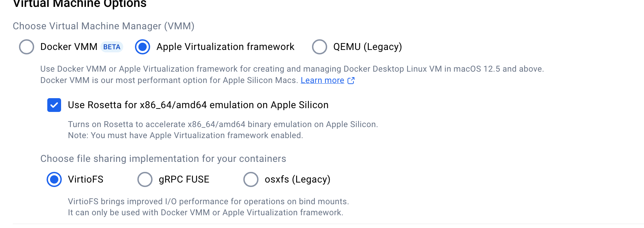Click the external link icon after Learn more

click(x=351, y=81)
